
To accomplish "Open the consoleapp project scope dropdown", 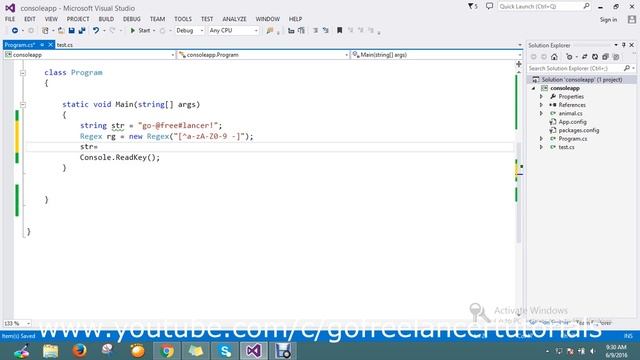I will (89, 55).
